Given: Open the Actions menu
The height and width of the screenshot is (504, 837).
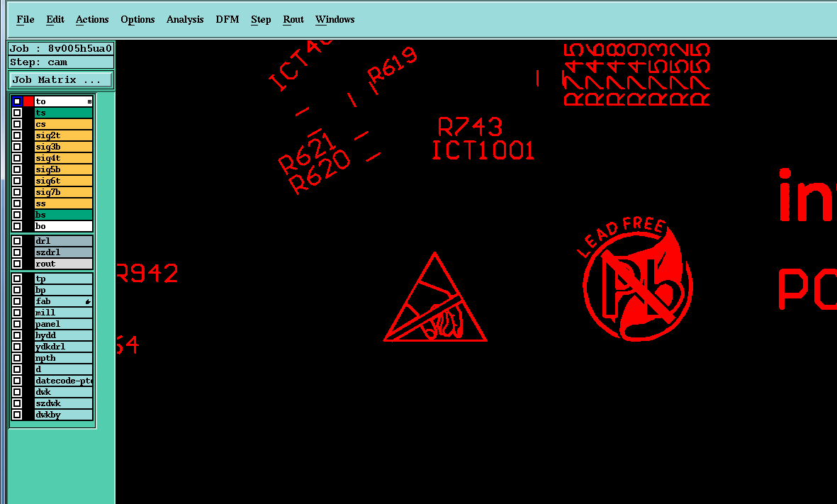Looking at the screenshot, I should [x=92, y=20].
